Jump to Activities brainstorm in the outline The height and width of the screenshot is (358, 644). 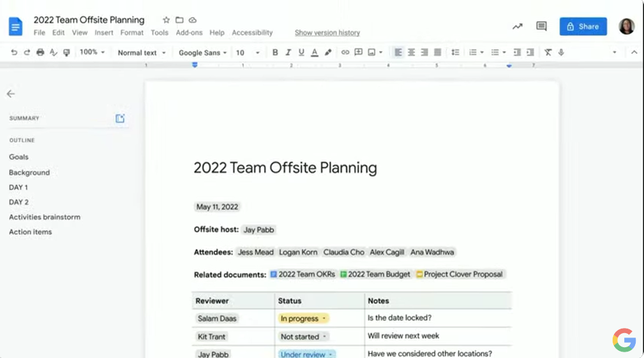(45, 217)
